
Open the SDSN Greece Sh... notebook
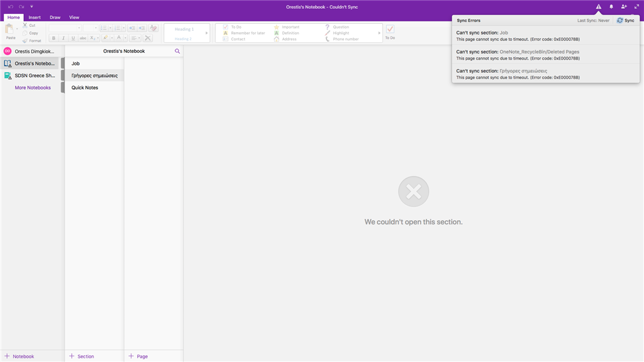(30, 75)
